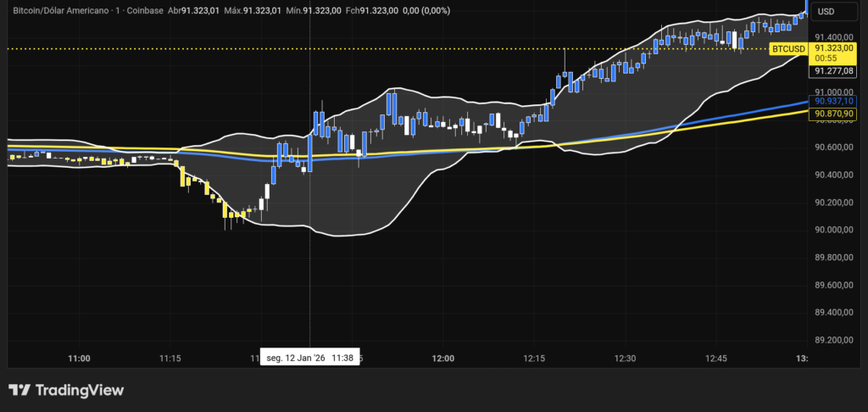Click the 90.000,00 price scale label
Image resolution: width=868 pixels, height=412 pixels.
click(832, 230)
